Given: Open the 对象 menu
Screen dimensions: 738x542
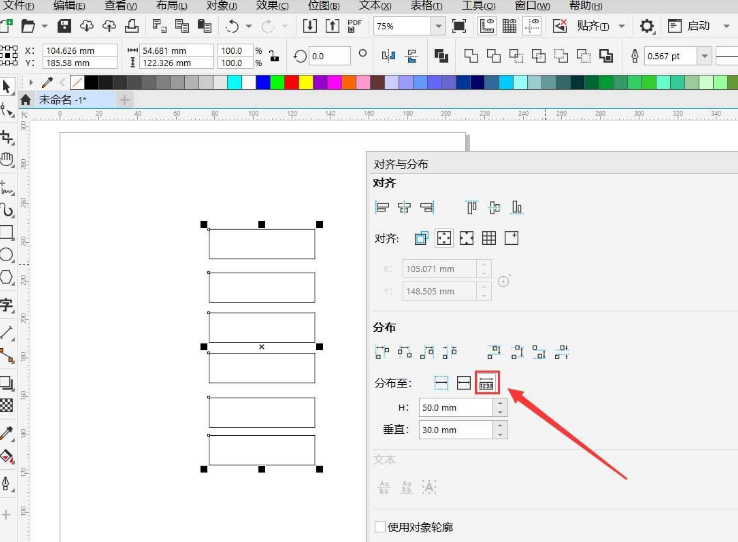Looking at the screenshot, I should [x=221, y=5].
